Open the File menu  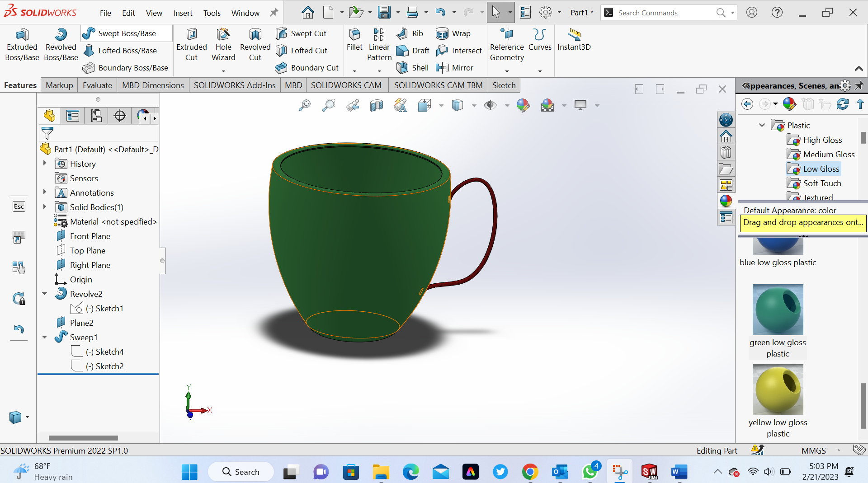click(x=105, y=13)
